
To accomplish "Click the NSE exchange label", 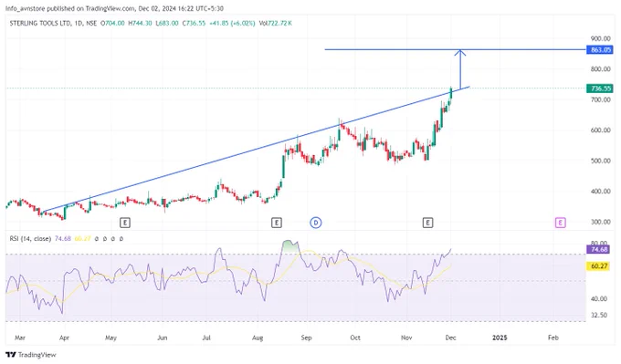I will (91, 24).
